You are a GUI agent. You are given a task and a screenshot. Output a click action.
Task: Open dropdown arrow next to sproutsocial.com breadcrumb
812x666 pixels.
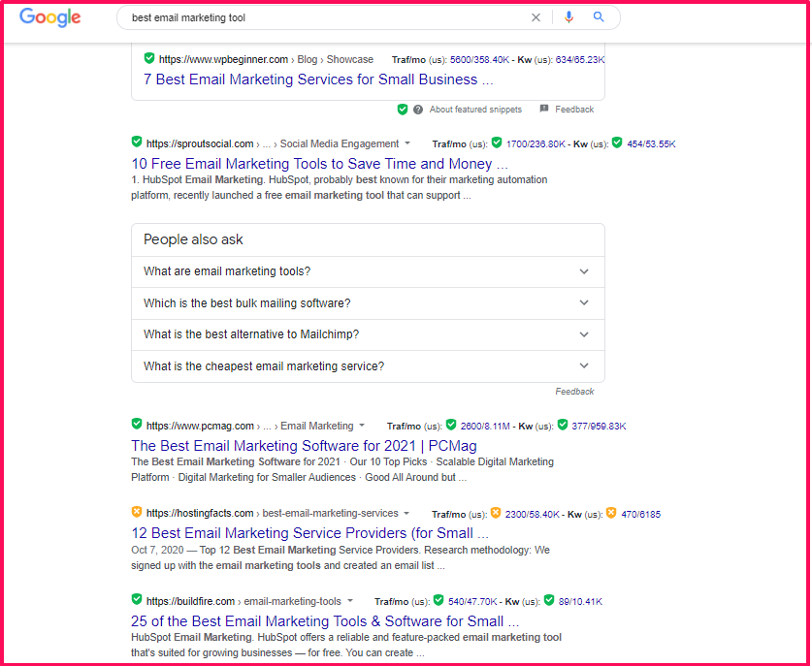click(x=407, y=143)
